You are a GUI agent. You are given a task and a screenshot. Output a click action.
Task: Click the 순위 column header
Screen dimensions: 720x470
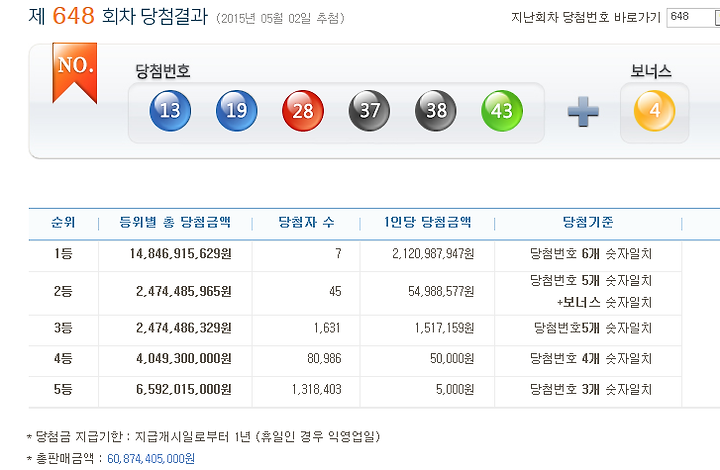coord(63,223)
